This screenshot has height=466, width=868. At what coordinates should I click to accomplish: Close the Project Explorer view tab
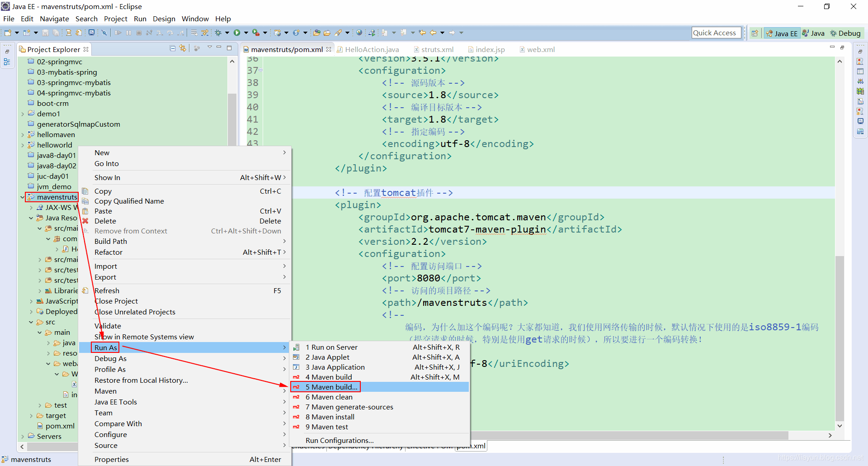point(86,49)
